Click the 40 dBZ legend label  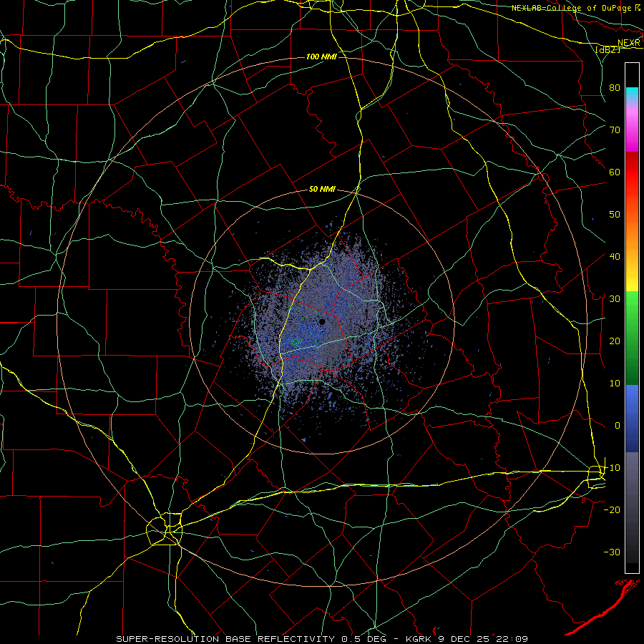(x=615, y=257)
